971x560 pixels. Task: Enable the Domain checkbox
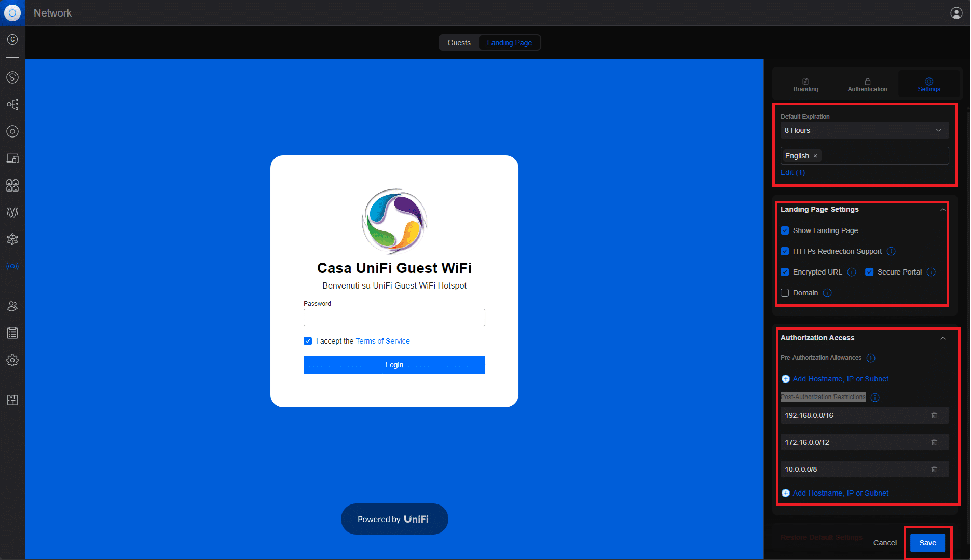click(x=785, y=293)
